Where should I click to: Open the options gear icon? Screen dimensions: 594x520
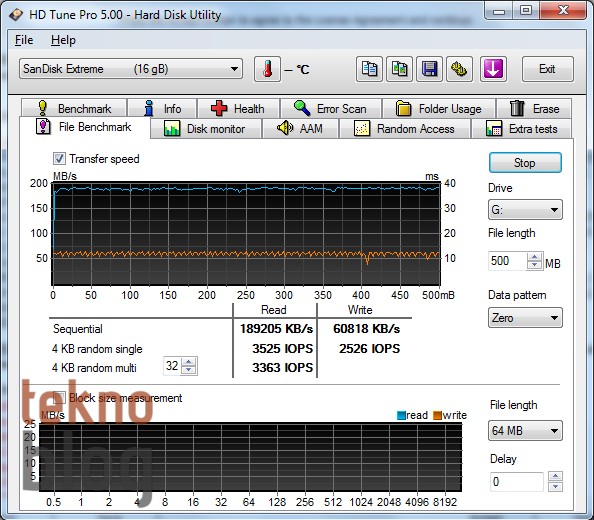459,69
